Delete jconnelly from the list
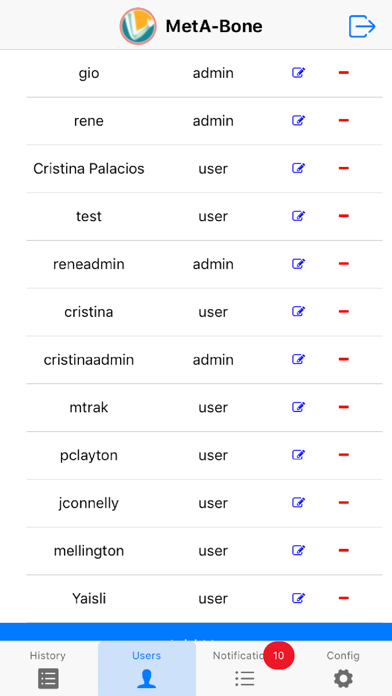The image size is (392, 696). tap(344, 502)
